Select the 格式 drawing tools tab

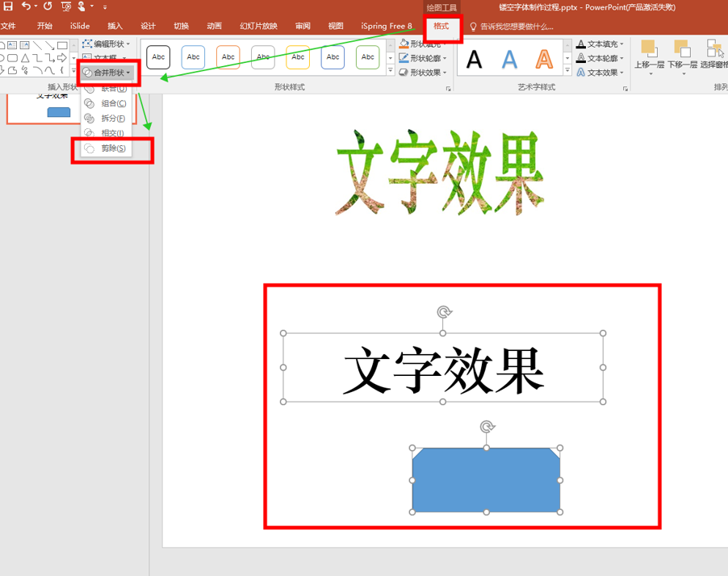click(x=441, y=26)
